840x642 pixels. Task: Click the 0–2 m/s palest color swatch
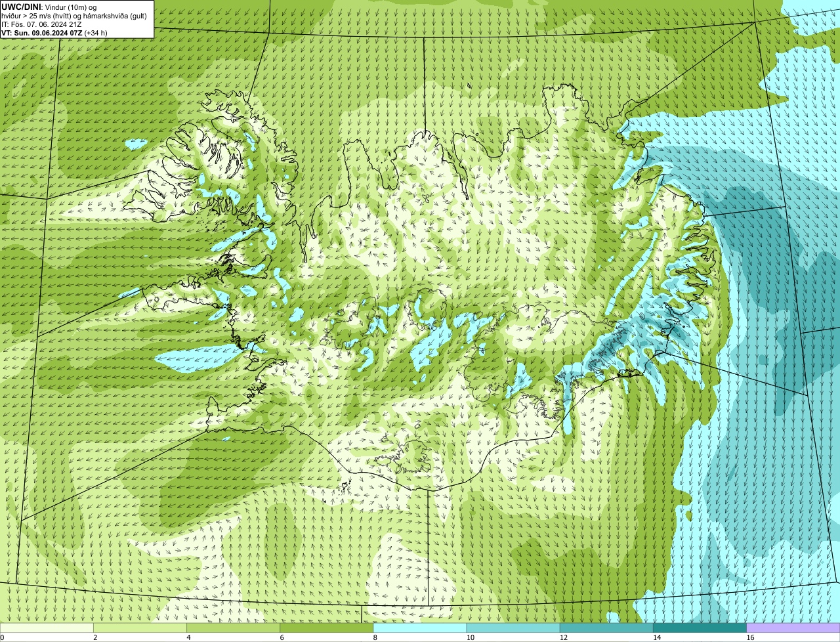point(47,628)
